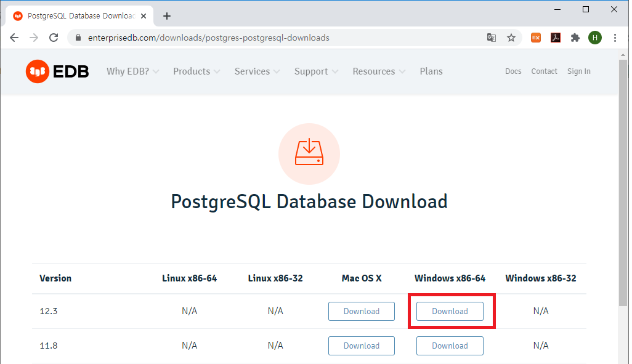Open the Extensions puzzle icon
Screen dimensions: 632x364
coord(575,38)
